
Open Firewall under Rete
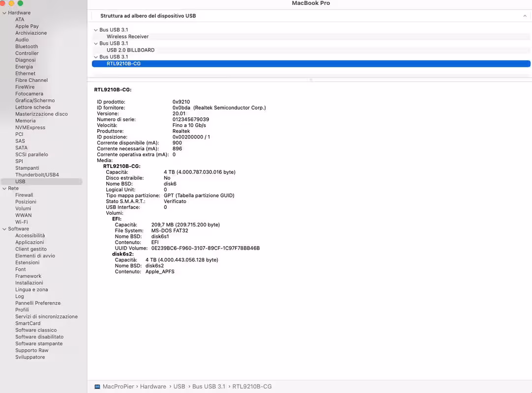pyautogui.click(x=24, y=196)
